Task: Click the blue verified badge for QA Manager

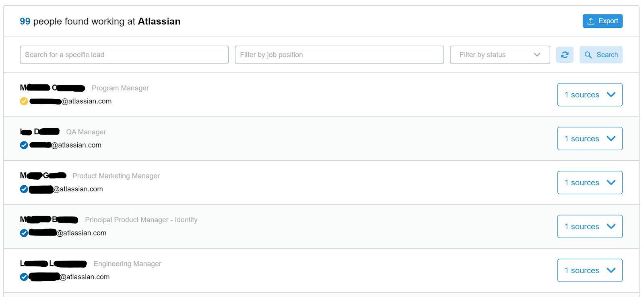Action: (24, 145)
